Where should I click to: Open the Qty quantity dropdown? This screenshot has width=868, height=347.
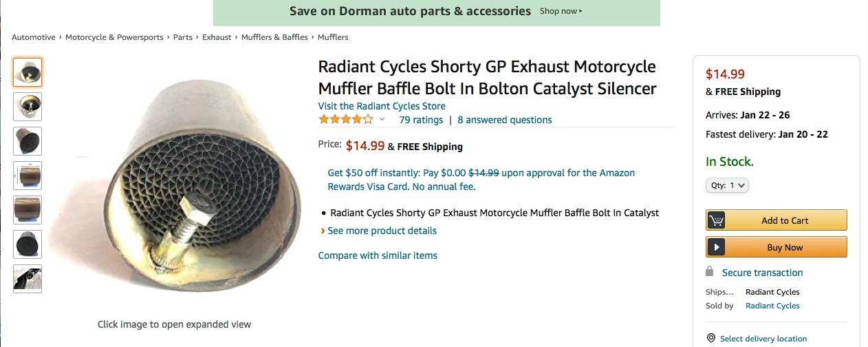(x=727, y=185)
